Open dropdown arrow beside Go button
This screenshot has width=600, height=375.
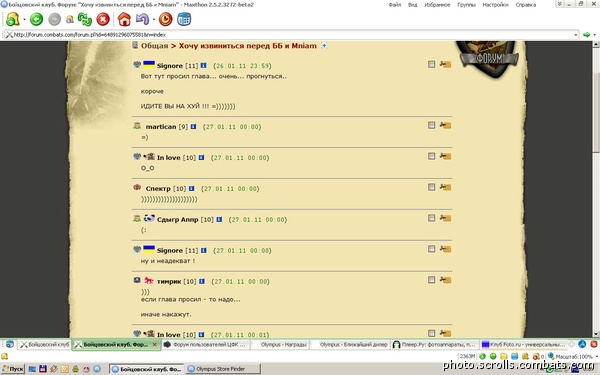point(595,35)
